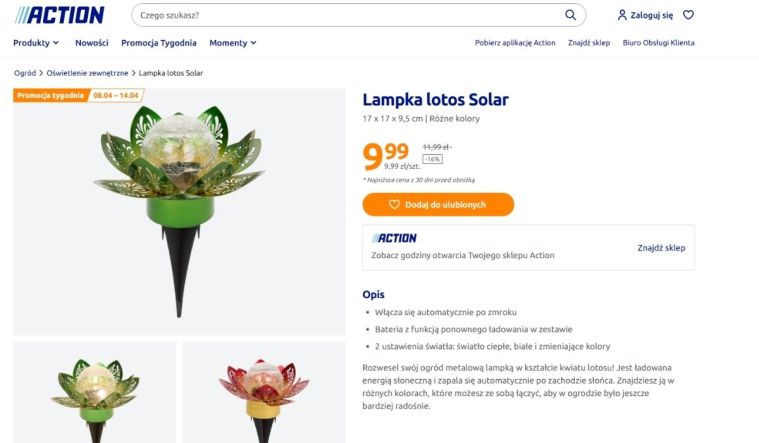This screenshot has width=759, height=443.
Task: Click the main lotus lamp product image
Action: click(179, 210)
